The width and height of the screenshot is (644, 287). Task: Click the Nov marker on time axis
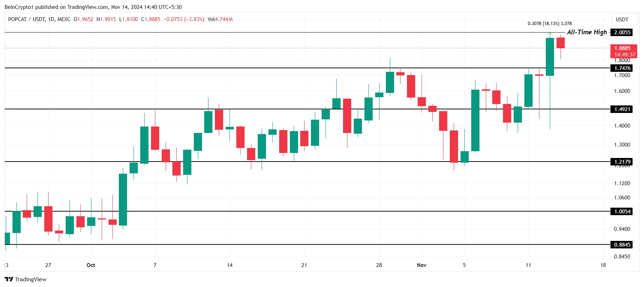[x=422, y=265]
